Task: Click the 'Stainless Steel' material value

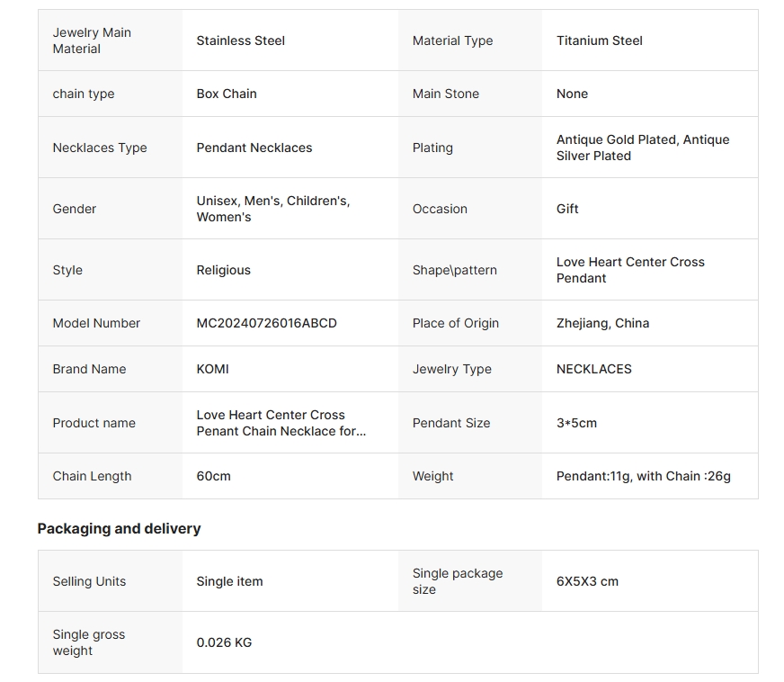Action: pos(240,40)
